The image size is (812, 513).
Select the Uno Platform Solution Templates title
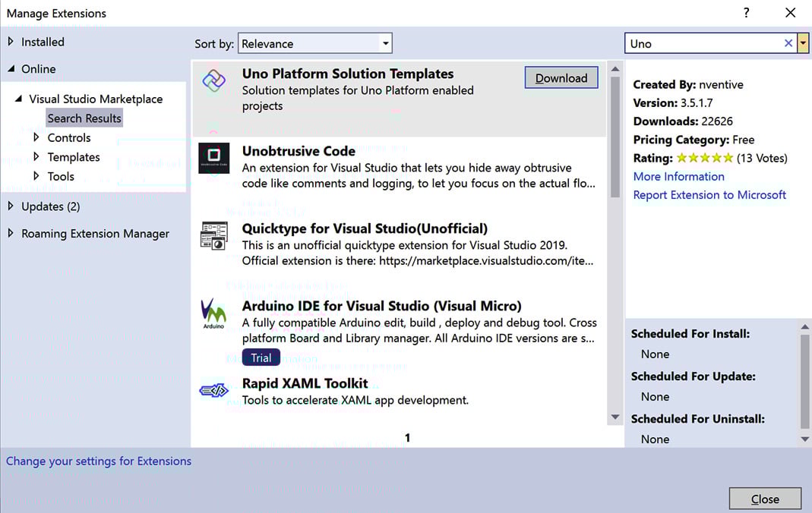pyautogui.click(x=348, y=74)
